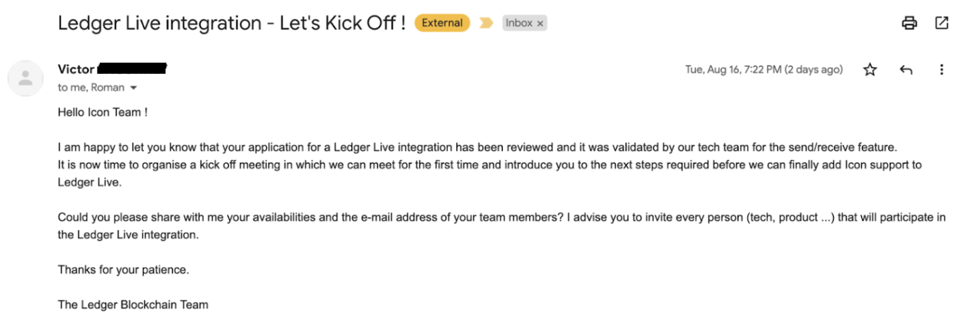Screen dimensions: 980x336
Task: Click the "Hello Icon Team !" greeting
Action: (x=102, y=112)
